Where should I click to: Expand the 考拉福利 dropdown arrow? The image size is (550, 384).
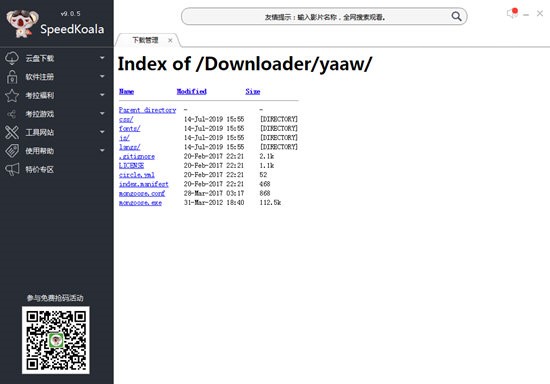click(x=102, y=95)
